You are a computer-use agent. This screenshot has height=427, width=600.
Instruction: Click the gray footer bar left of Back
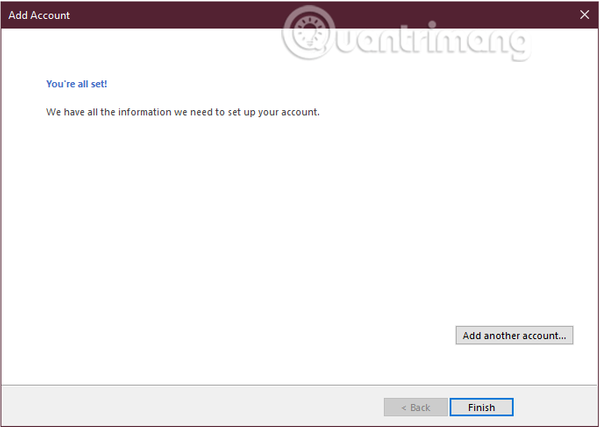point(191,407)
